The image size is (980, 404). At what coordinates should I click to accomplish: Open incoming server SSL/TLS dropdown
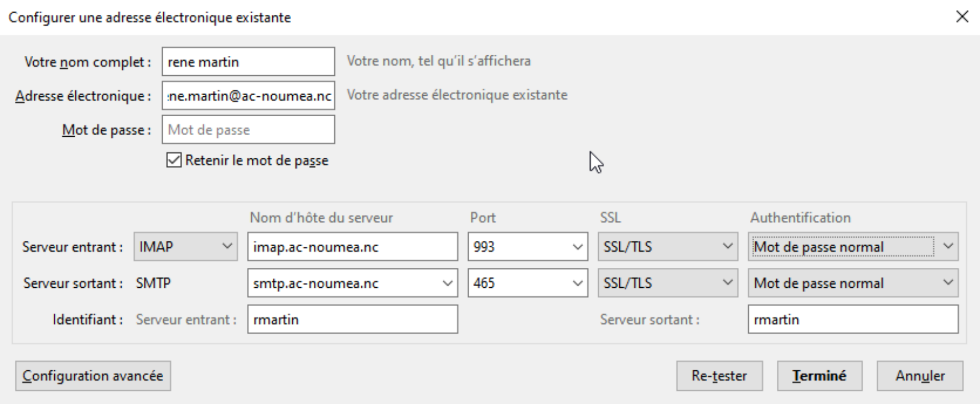667,247
